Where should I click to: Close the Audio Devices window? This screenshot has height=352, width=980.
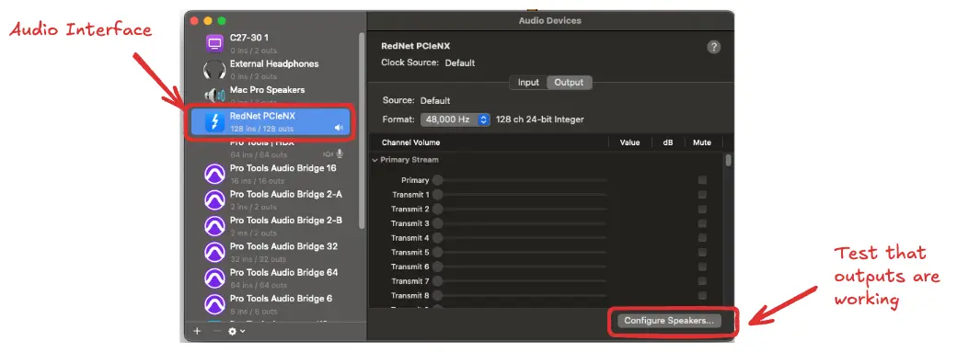(194, 20)
